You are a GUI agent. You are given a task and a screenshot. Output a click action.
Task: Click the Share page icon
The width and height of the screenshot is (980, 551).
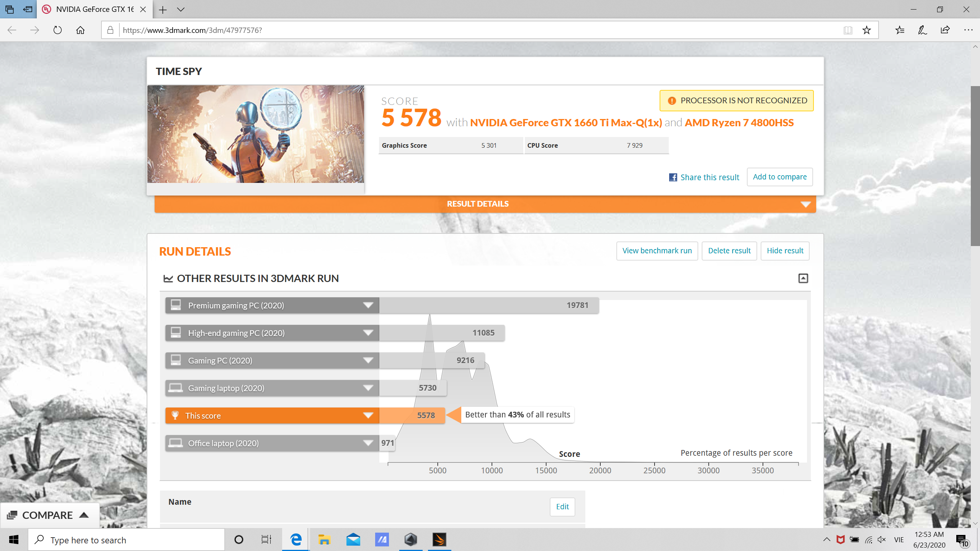click(945, 30)
